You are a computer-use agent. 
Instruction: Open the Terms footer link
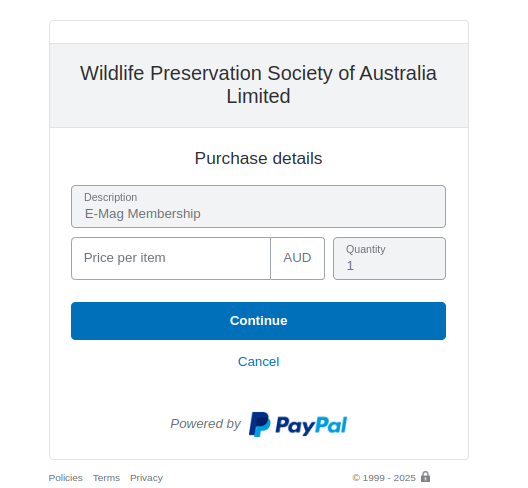click(106, 478)
